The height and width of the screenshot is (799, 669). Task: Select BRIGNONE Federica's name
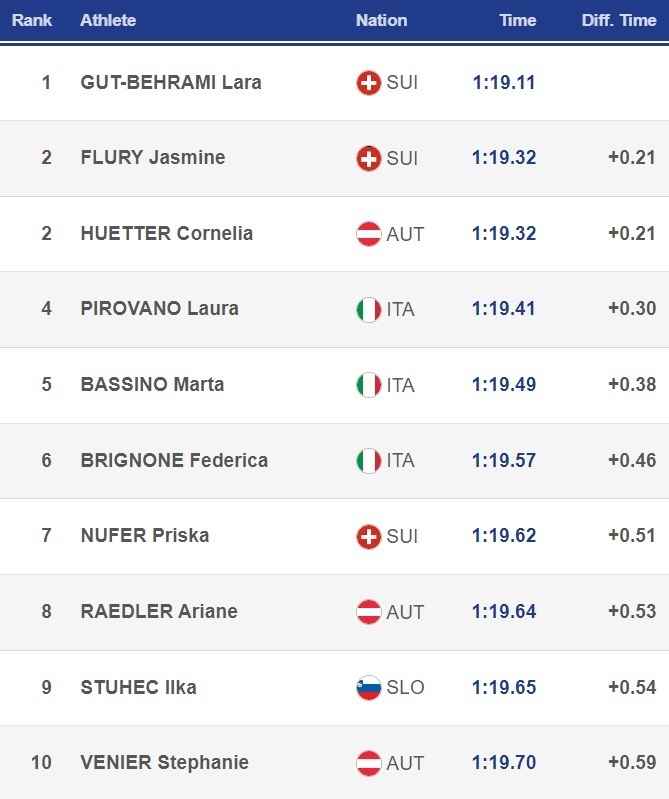[174, 461]
